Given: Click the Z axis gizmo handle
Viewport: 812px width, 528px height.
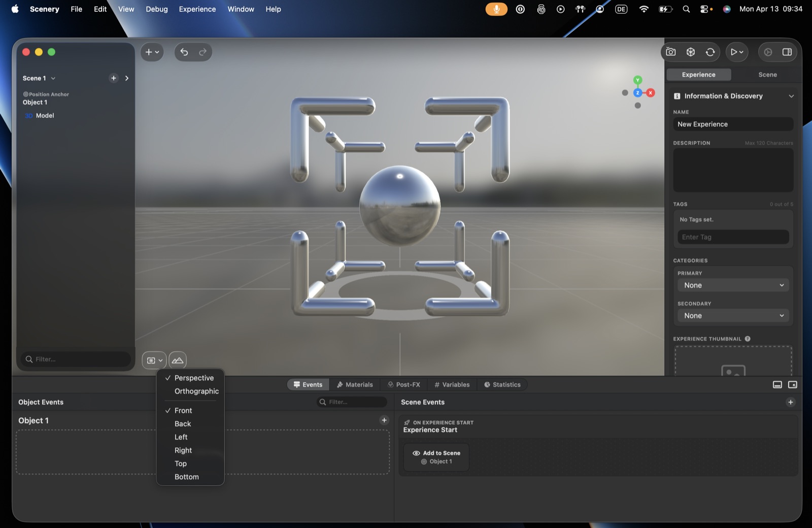Looking at the screenshot, I should tap(638, 93).
